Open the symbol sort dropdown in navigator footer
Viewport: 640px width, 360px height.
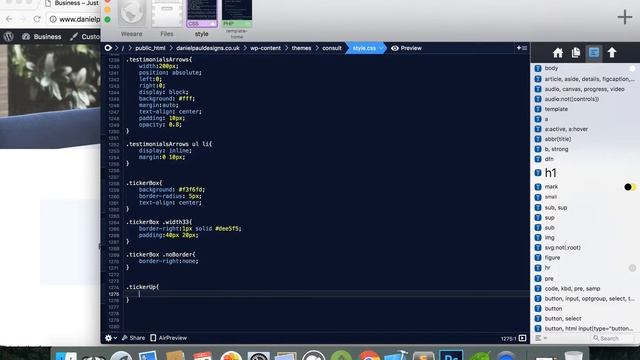click(541, 338)
